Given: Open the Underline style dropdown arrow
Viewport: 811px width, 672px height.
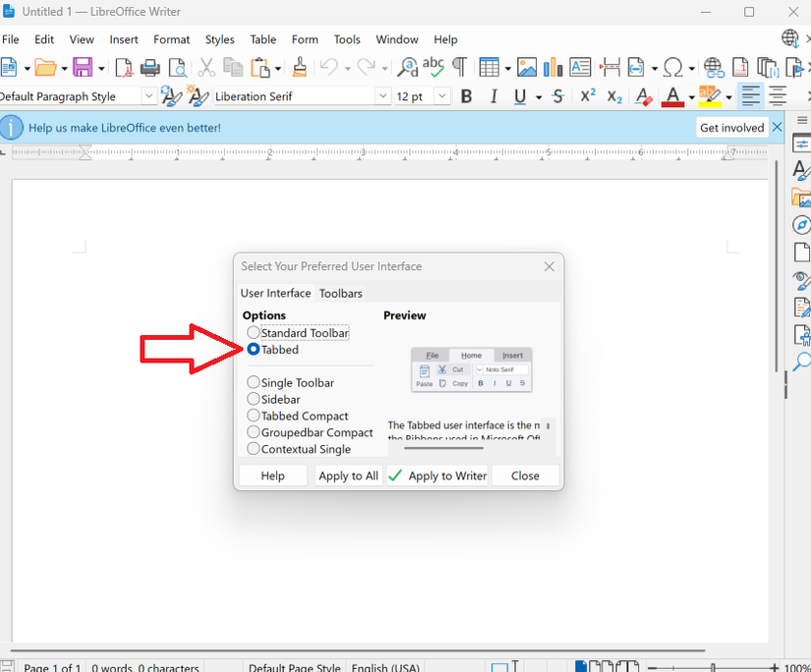Looking at the screenshot, I should point(539,97).
